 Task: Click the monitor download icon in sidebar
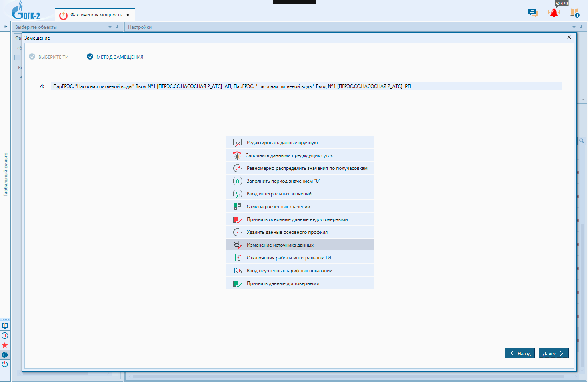point(5,326)
